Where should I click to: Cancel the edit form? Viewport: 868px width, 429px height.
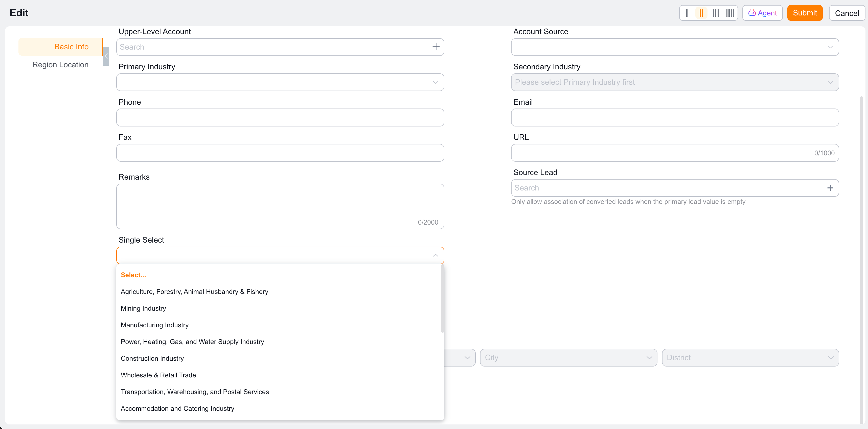click(x=847, y=13)
